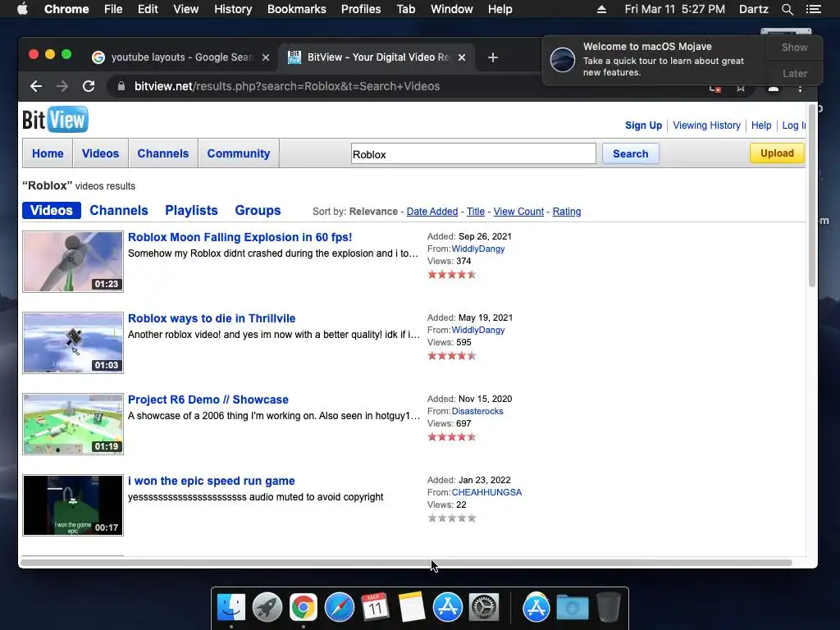
Task: Click the BitView logo
Action: (x=55, y=120)
